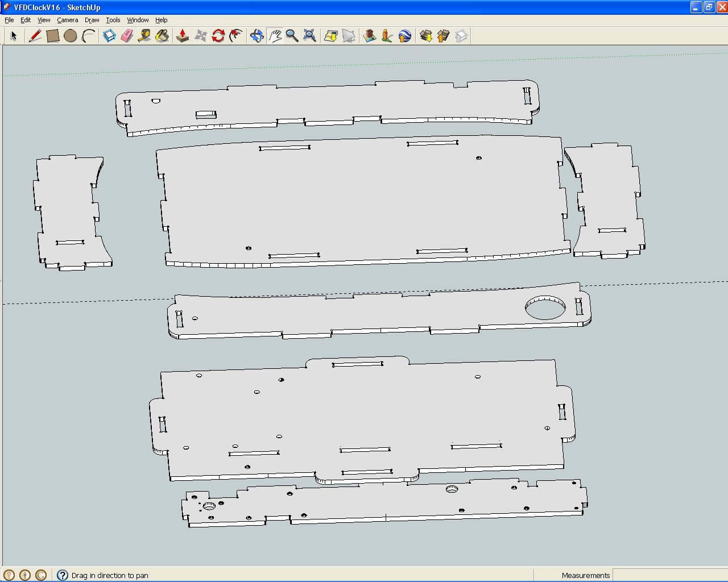Open the Photo Textures tool
The image size is (728, 582).
pos(387,36)
